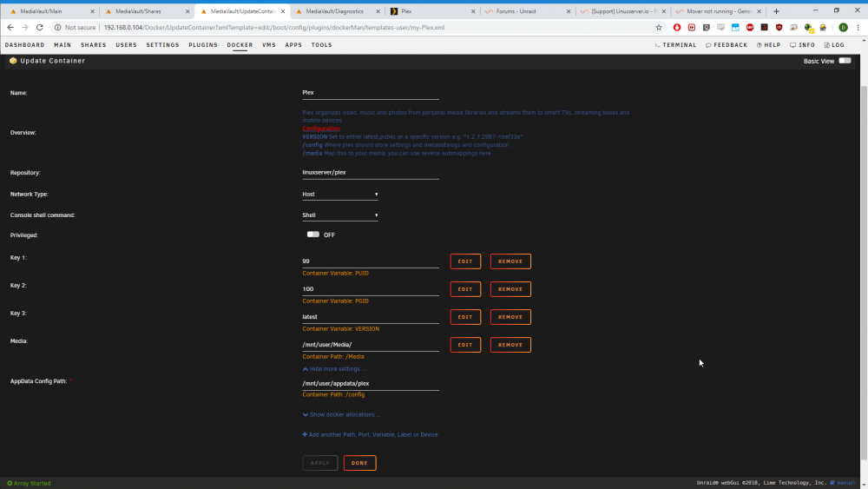Remove the Media path mapping
868x489 pixels.
(510, 345)
